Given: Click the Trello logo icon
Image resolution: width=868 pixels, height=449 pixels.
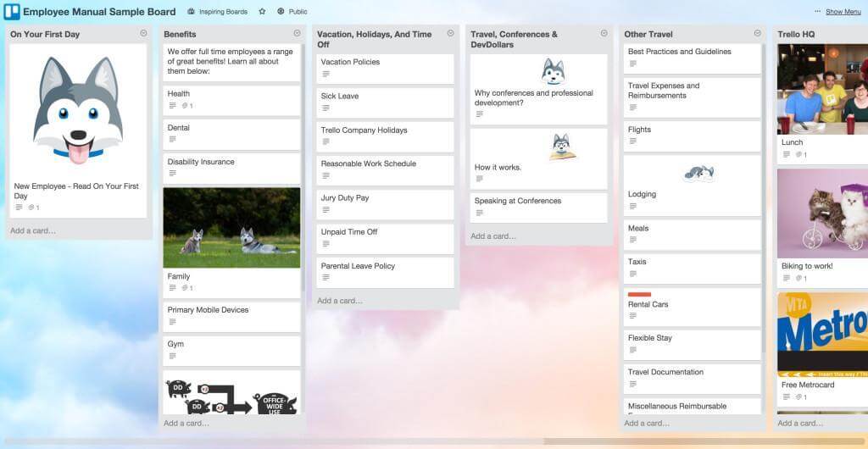Looking at the screenshot, I should point(12,12).
